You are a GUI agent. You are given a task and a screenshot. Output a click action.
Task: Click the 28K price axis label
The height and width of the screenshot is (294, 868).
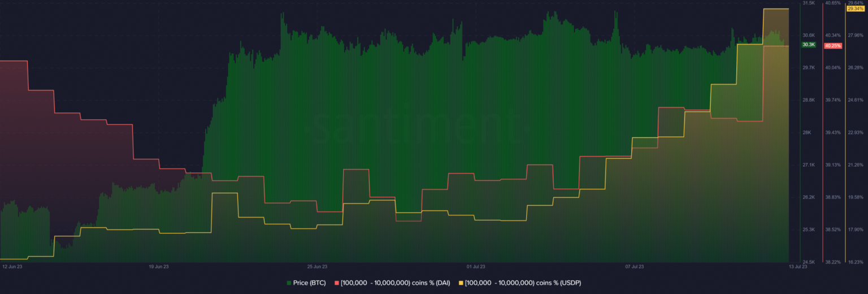coord(807,133)
